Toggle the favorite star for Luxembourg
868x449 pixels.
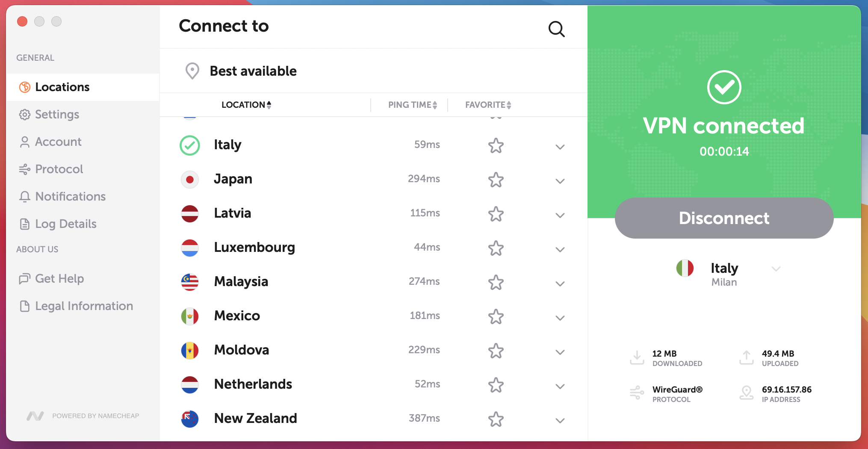(496, 248)
